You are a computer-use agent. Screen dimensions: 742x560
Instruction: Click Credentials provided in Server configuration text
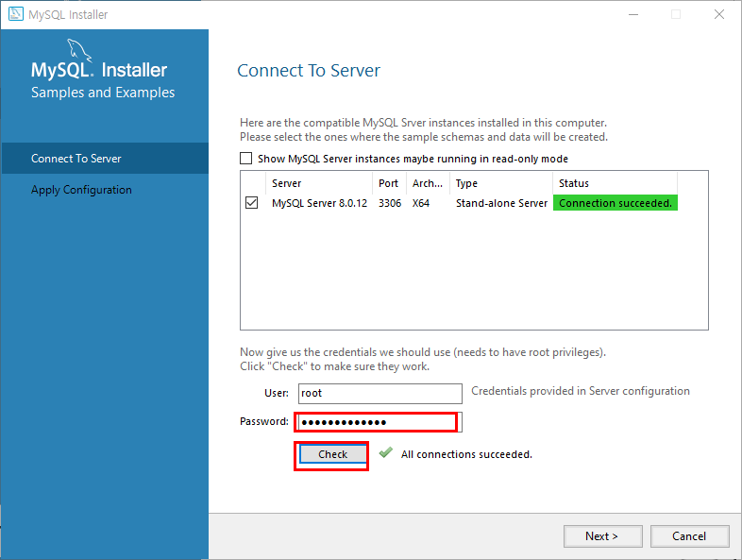[581, 391]
